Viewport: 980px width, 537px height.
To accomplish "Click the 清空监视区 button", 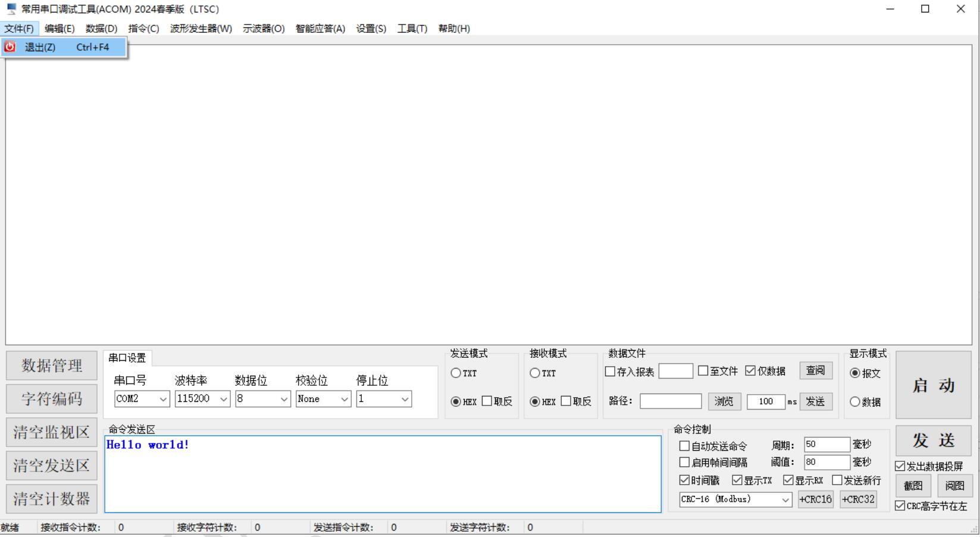I will click(52, 432).
